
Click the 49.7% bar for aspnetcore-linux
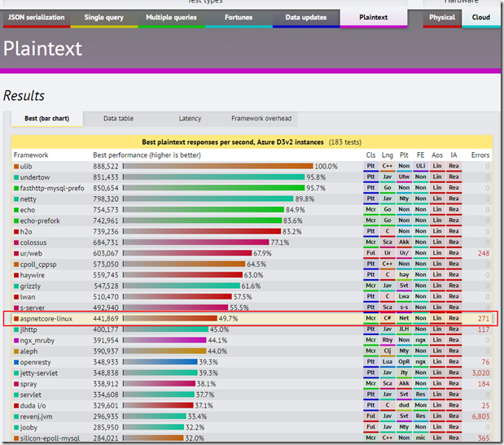click(170, 319)
